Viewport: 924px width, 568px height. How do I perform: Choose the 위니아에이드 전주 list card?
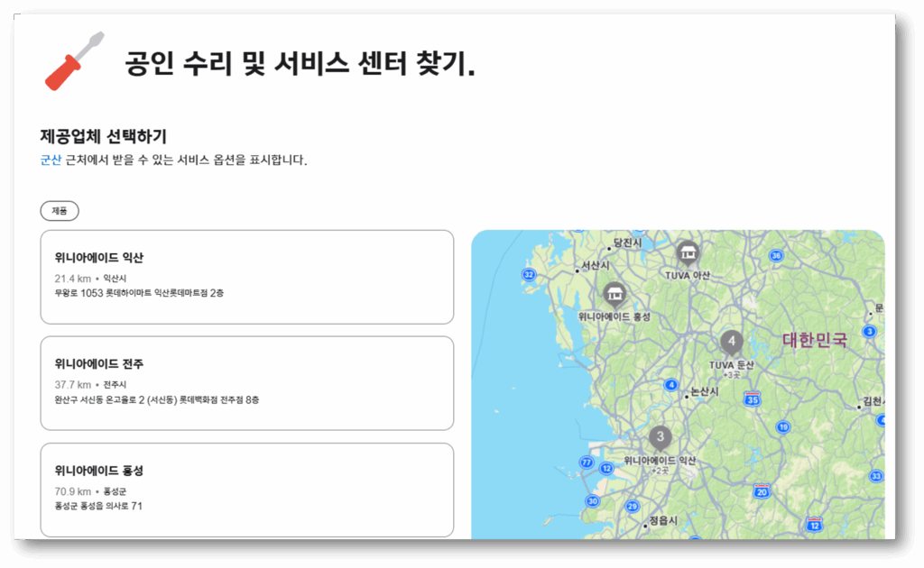pyautogui.click(x=246, y=383)
